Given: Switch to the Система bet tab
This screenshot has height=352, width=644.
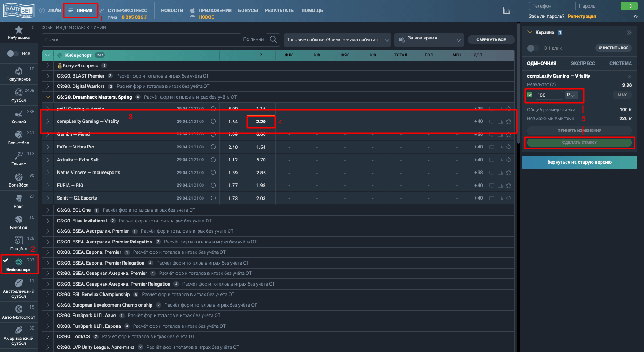Looking at the screenshot, I should (621, 63).
